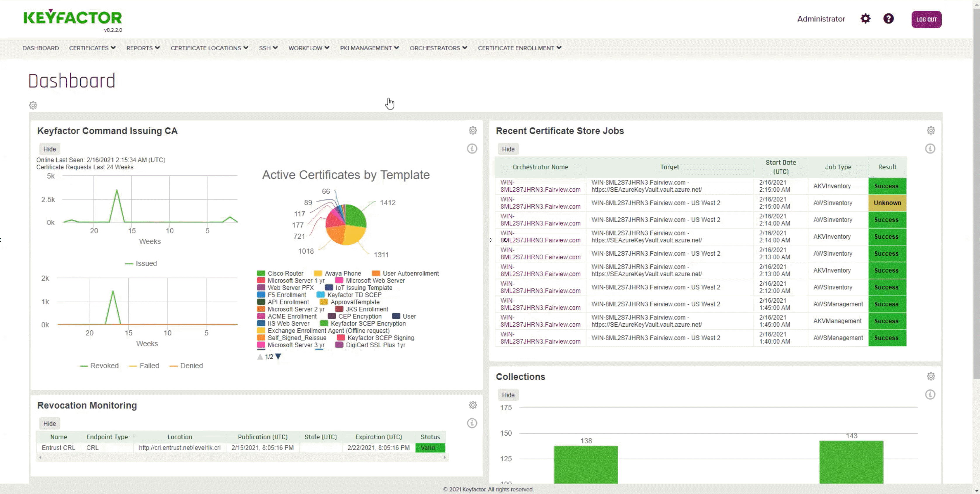Expand the PKI Management menu dropdown
This screenshot has height=494, width=980.
[x=369, y=48]
